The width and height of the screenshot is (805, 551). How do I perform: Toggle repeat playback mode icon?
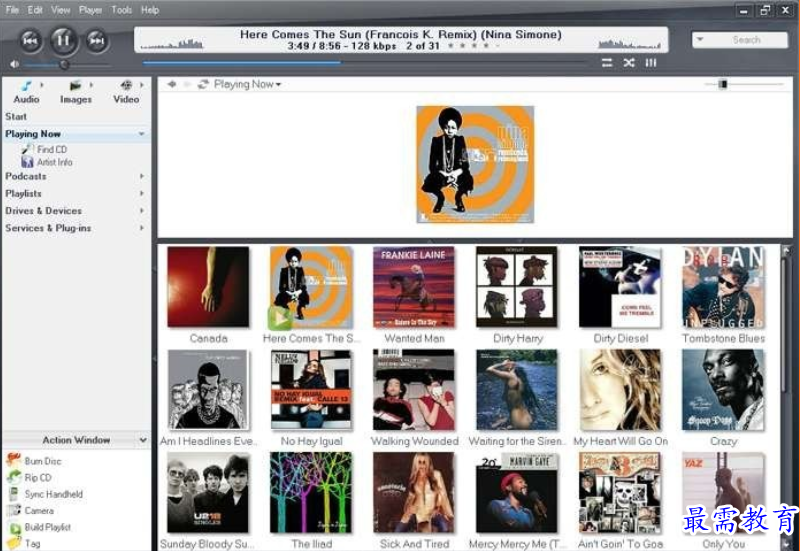607,63
